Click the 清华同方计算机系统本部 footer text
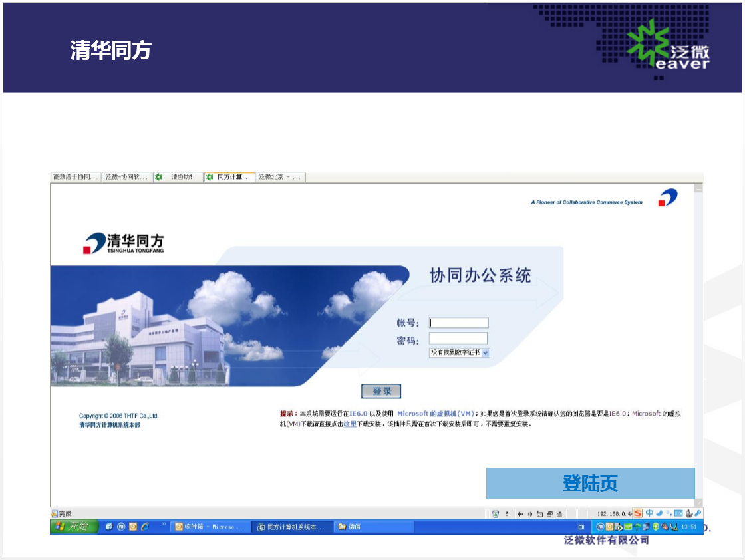This screenshot has height=560, width=745. point(110,425)
